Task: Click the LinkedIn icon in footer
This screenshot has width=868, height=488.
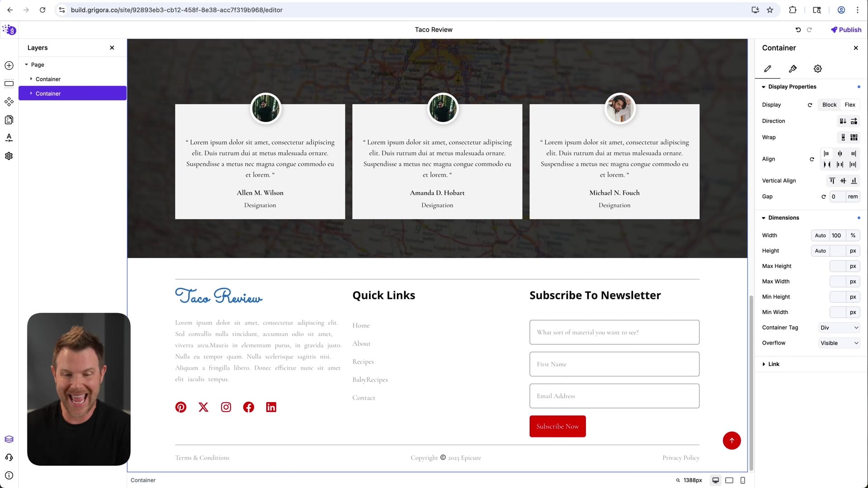Action: tap(271, 407)
